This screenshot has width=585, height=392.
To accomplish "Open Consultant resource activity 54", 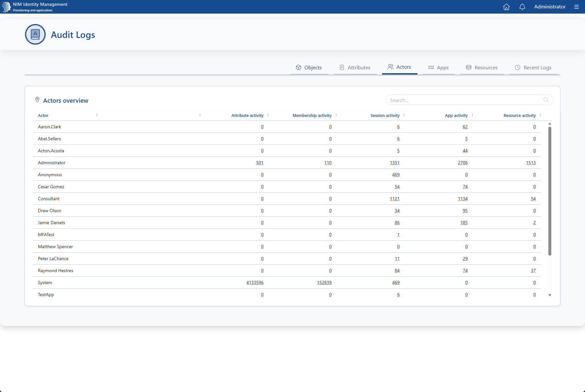I will 533,199.
